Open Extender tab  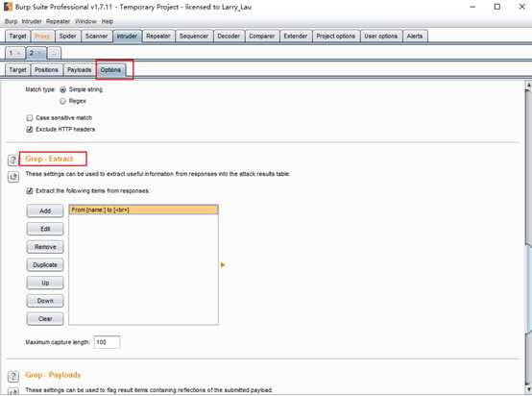point(296,36)
